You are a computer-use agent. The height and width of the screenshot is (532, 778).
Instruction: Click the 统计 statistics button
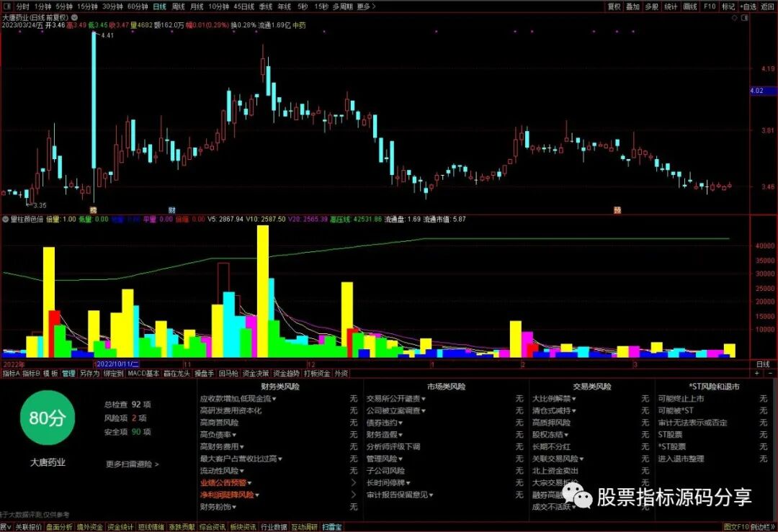[671, 6]
